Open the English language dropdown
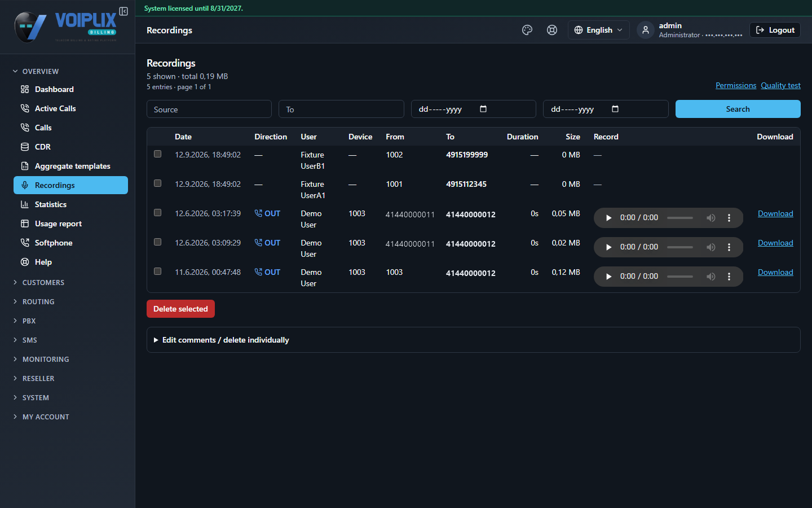This screenshot has height=508, width=812. click(x=598, y=30)
